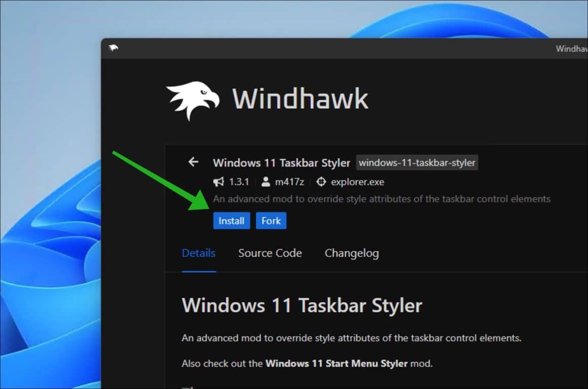
Task: Click the Windhawk eagle logo
Action: [193, 99]
